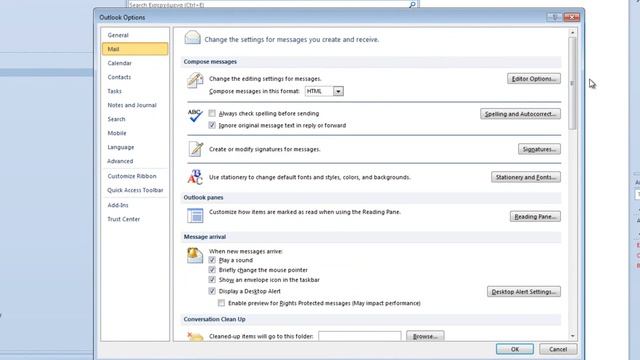Enable preview for Rights Protected messages
Viewport: 640px width, 360px height.
point(221,303)
